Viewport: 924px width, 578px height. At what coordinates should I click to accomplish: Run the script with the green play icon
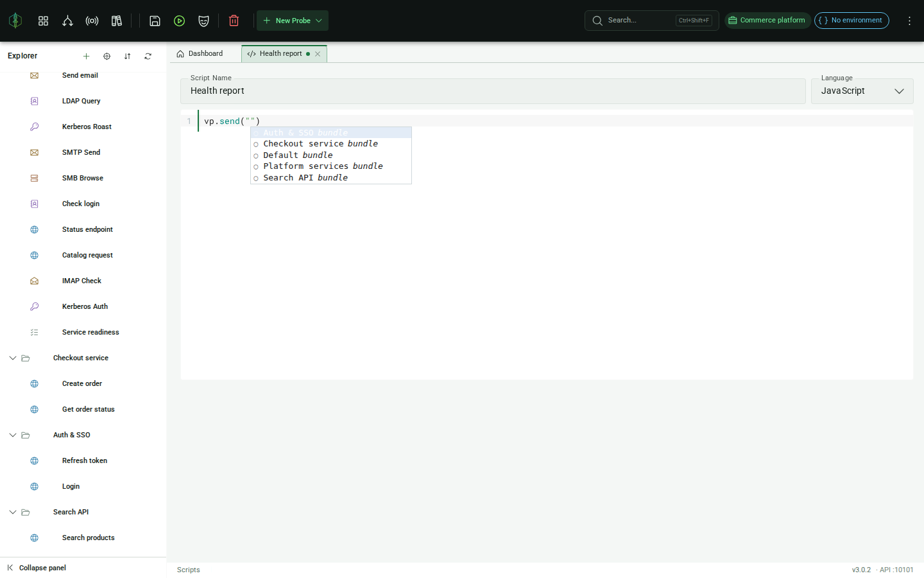(x=179, y=21)
